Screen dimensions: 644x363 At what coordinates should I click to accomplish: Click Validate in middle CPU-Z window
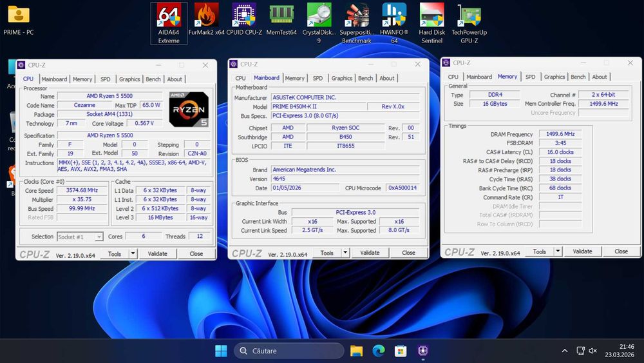tap(370, 252)
